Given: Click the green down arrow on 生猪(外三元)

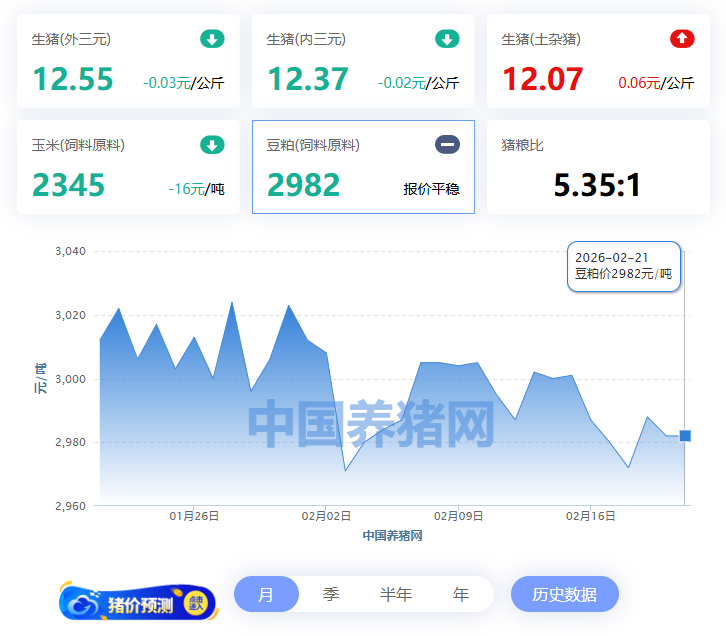Looking at the screenshot, I should pos(212,39).
